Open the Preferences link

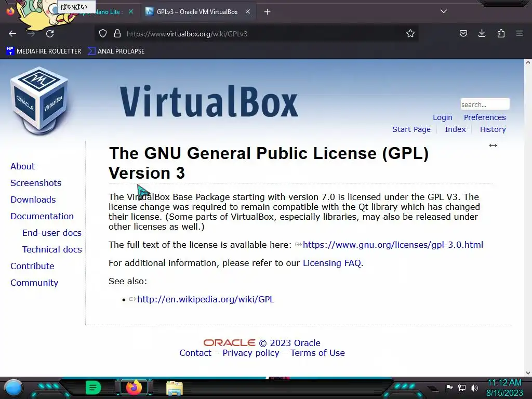click(485, 117)
